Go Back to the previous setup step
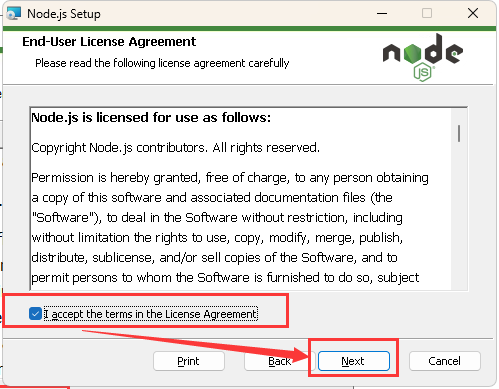The width and height of the screenshot is (499, 389). pos(279,361)
